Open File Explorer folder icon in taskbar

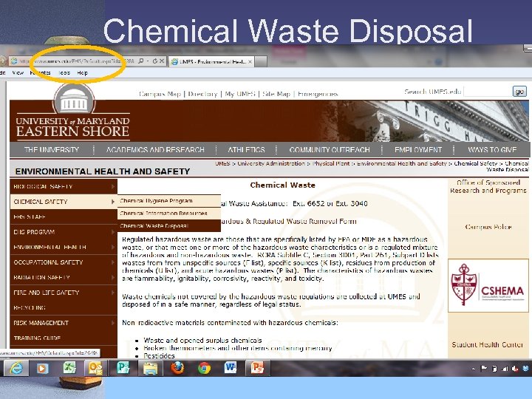pos(150,368)
